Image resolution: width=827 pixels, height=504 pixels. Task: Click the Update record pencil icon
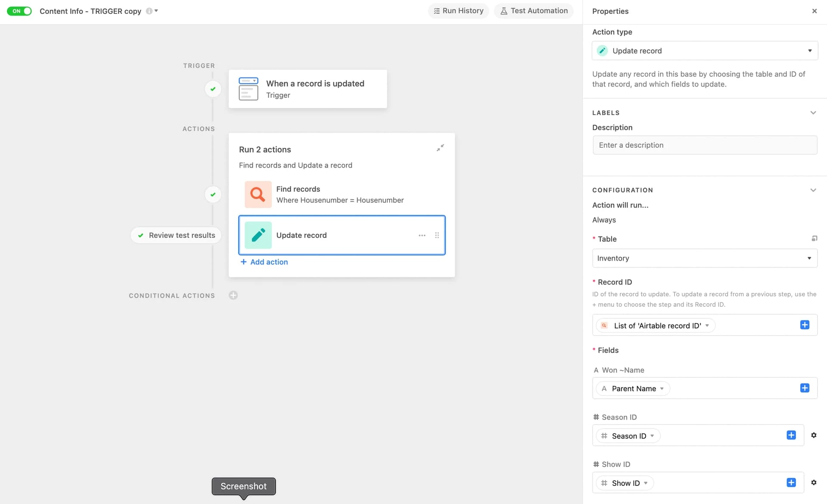258,235
